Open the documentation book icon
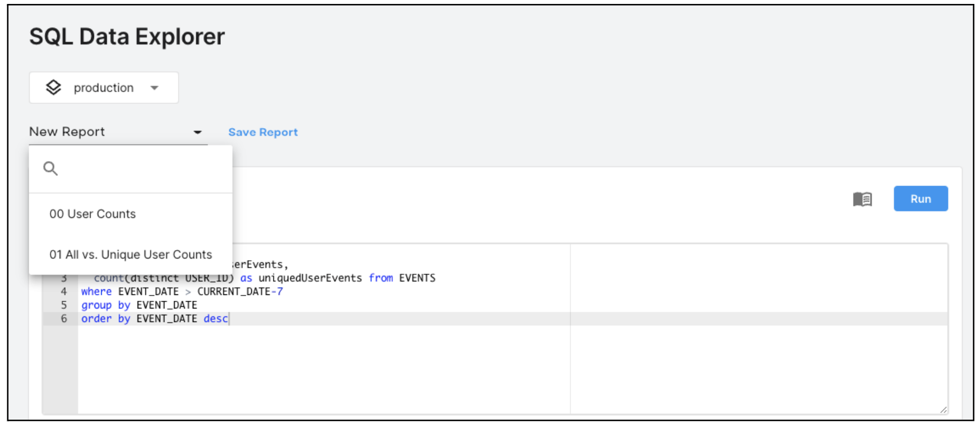 click(862, 199)
